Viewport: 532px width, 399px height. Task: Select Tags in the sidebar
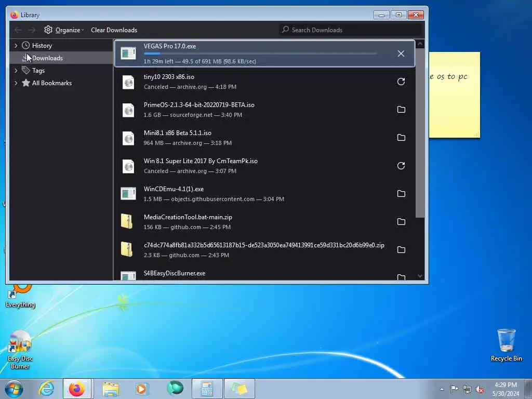point(38,71)
